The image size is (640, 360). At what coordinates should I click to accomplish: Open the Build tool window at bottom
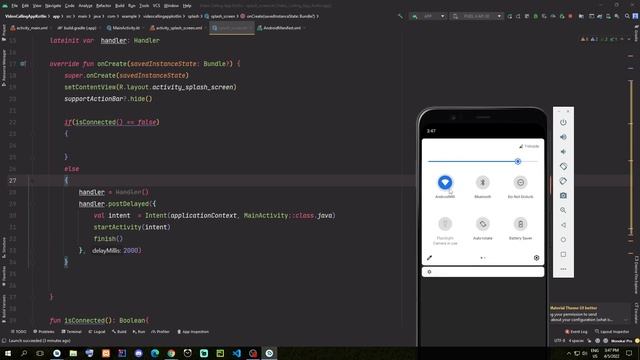tap(119, 332)
